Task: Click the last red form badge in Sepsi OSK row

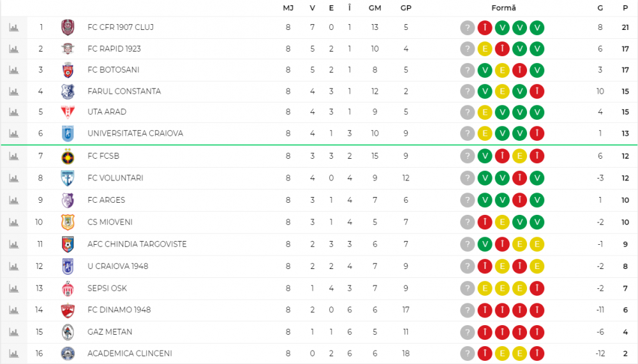Action: [537, 289]
